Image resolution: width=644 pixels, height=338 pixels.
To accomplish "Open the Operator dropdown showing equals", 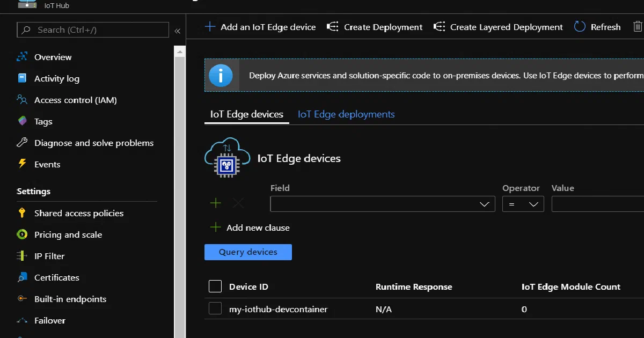I will click(x=523, y=204).
